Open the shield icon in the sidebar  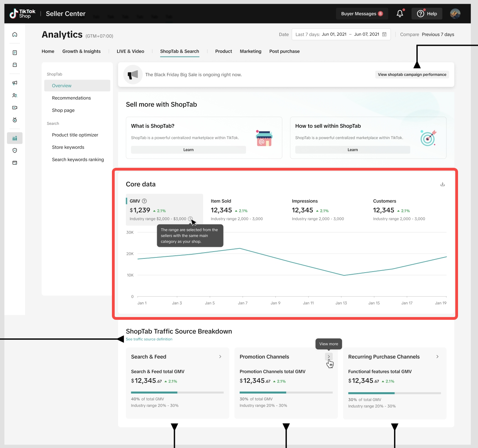coord(15,151)
